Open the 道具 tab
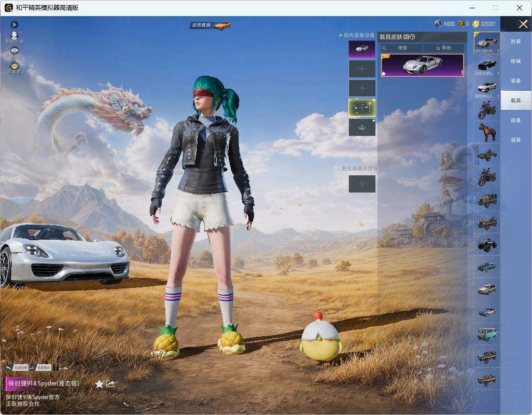 (x=516, y=140)
